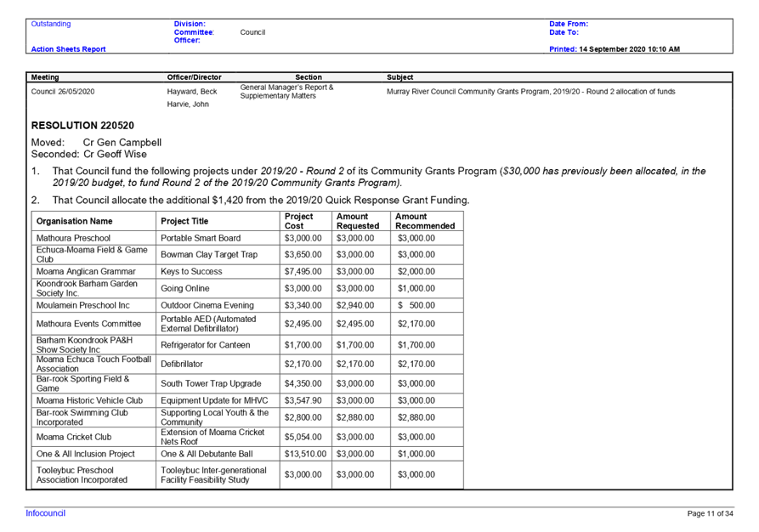
Task: Click the Murray River Council grants subject line
Action: [530, 92]
